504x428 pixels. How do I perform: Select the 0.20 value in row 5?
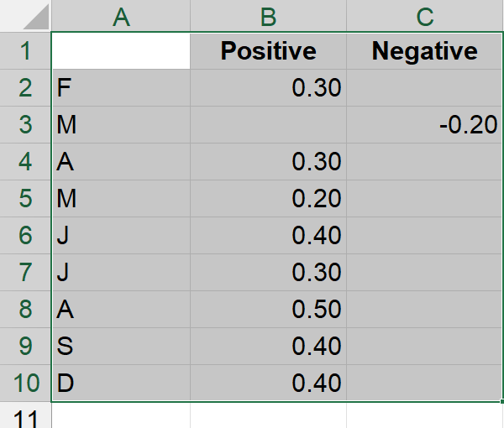point(268,199)
